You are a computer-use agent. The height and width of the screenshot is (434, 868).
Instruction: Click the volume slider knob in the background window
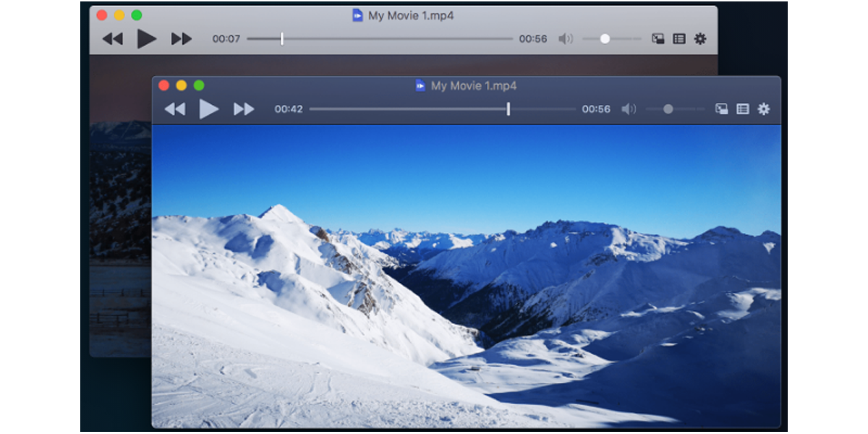[x=605, y=39]
